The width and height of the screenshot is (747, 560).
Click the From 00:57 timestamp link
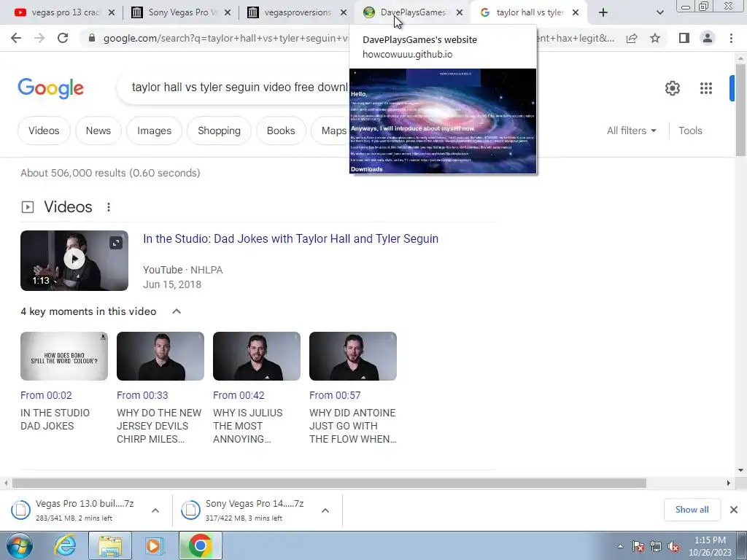[x=335, y=395]
